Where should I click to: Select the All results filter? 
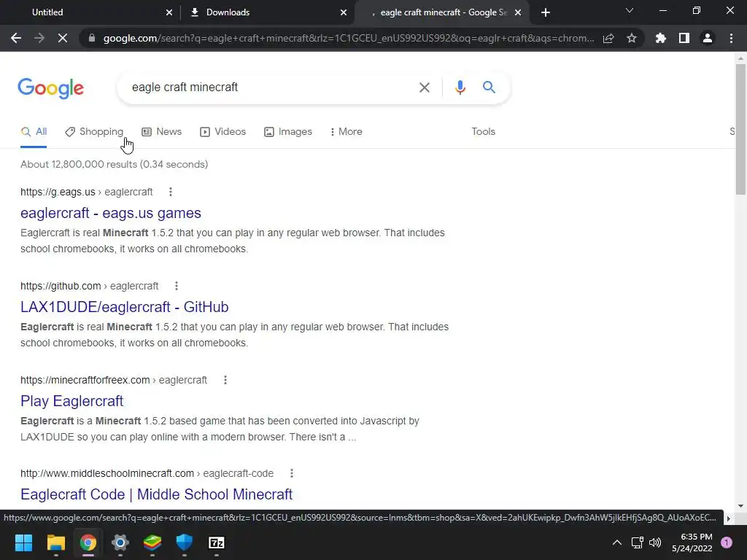[x=34, y=131]
